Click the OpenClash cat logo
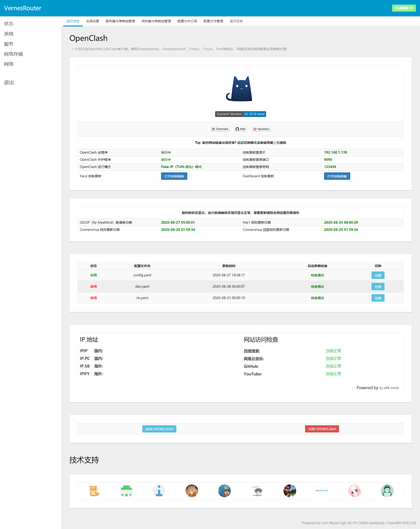This screenshot has width=420, height=529. coord(239,89)
